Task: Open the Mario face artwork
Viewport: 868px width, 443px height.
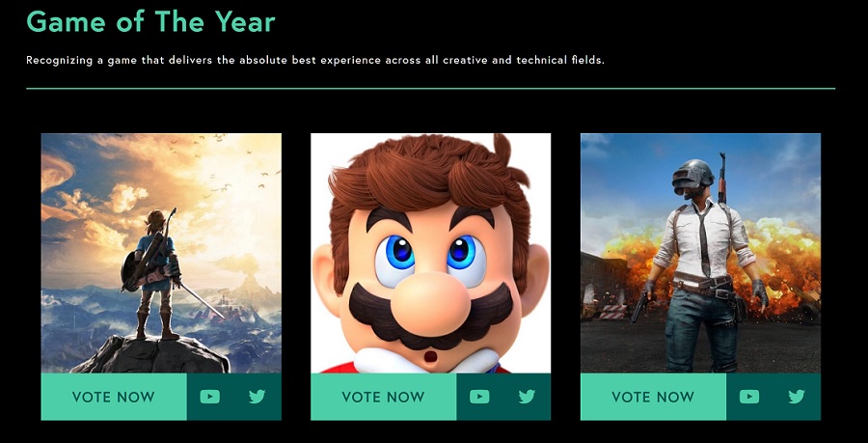Action: click(x=430, y=253)
